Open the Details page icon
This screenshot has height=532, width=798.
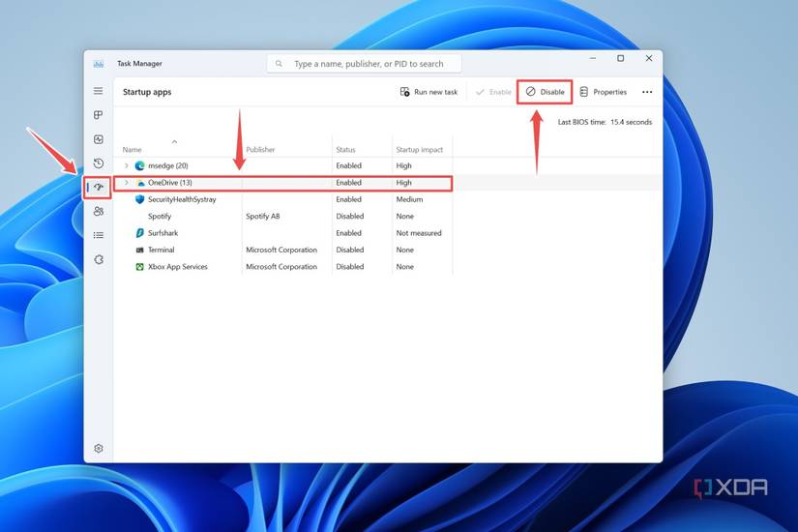(99, 235)
